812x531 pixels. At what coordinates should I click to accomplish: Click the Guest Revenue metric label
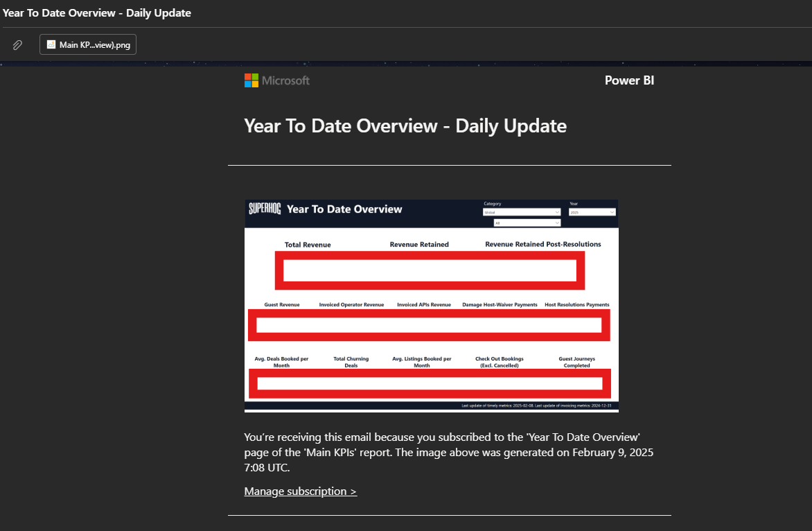click(282, 305)
